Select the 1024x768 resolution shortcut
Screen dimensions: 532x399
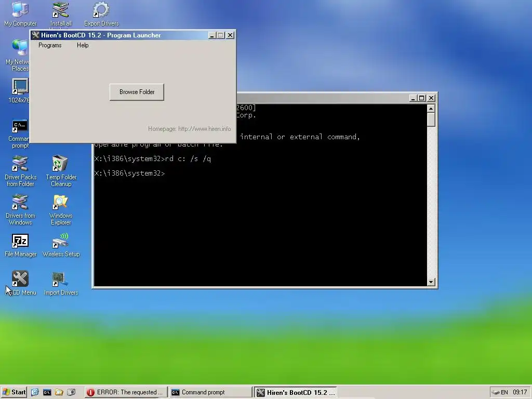[x=19, y=90]
